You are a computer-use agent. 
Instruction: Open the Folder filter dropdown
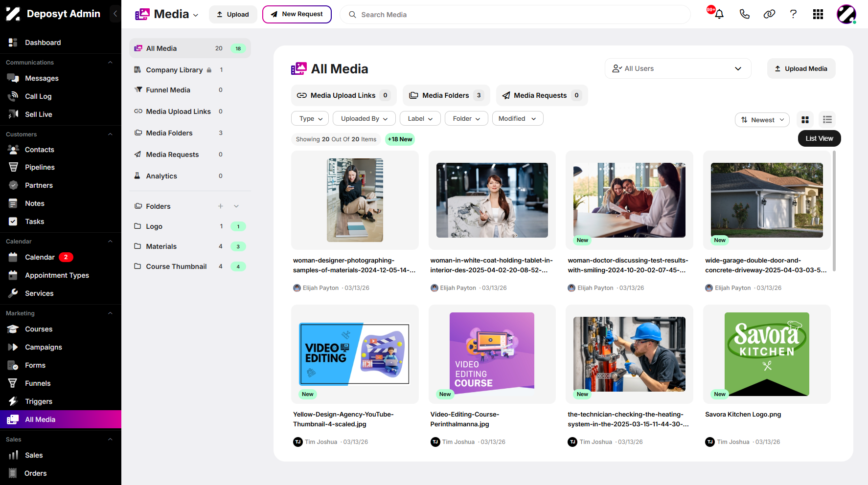466,119
